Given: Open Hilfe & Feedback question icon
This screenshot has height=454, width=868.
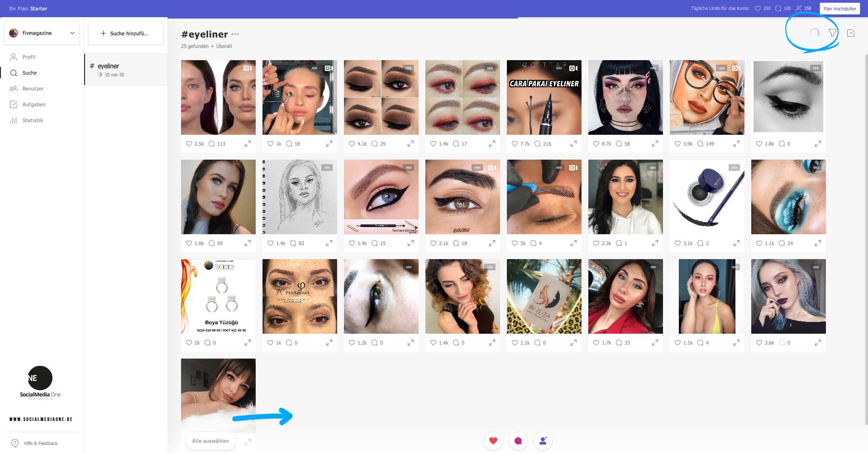Looking at the screenshot, I should [15, 443].
